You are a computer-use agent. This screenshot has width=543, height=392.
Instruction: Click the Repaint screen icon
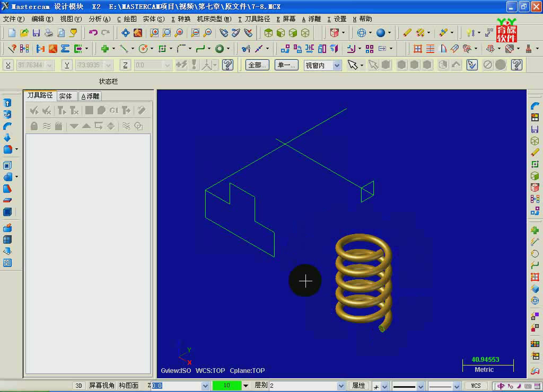138,33
